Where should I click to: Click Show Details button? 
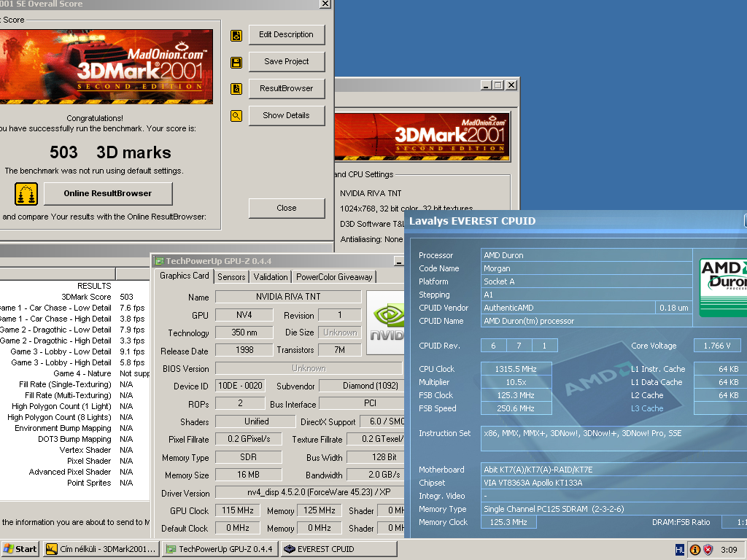(286, 116)
